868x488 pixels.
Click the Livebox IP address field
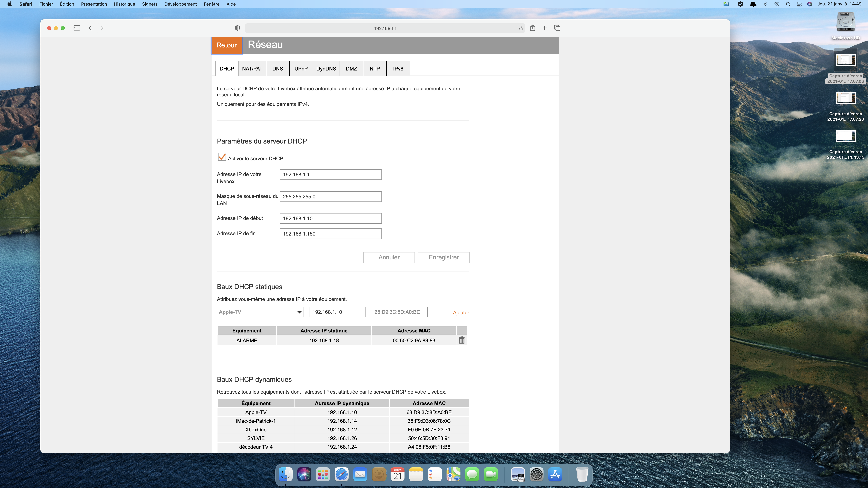point(331,175)
